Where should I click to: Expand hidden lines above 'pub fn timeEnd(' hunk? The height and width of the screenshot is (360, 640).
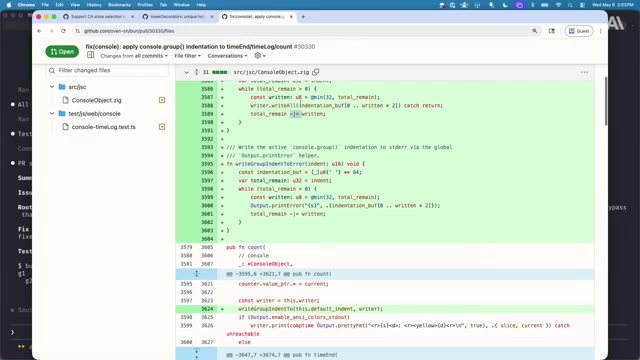pyautogui.click(x=196, y=354)
